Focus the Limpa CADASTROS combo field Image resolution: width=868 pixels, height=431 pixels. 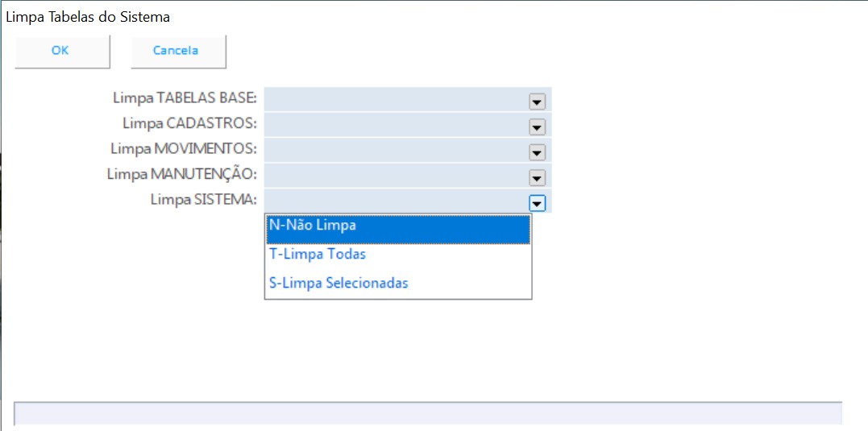click(x=395, y=124)
